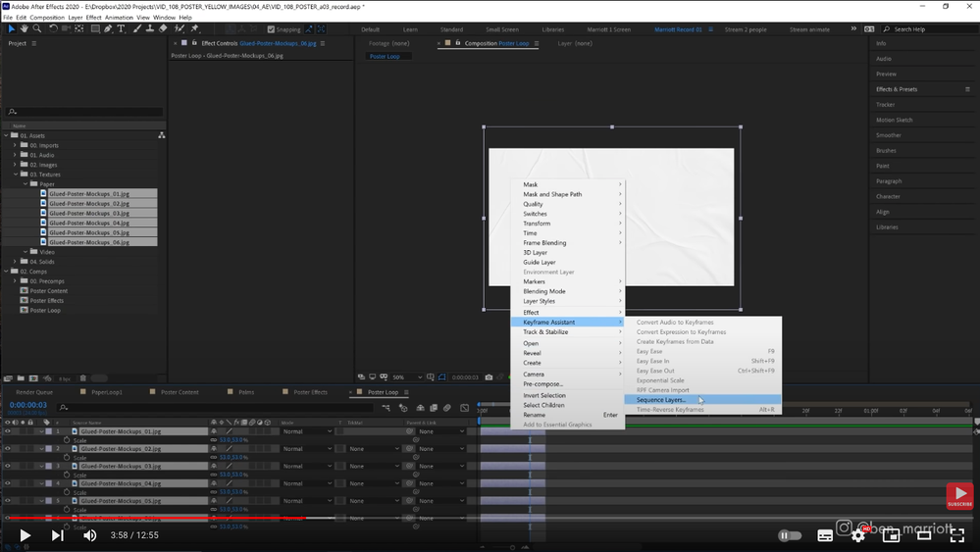Click the red Subscribe button
This screenshot has height=552, width=980.
(x=958, y=497)
